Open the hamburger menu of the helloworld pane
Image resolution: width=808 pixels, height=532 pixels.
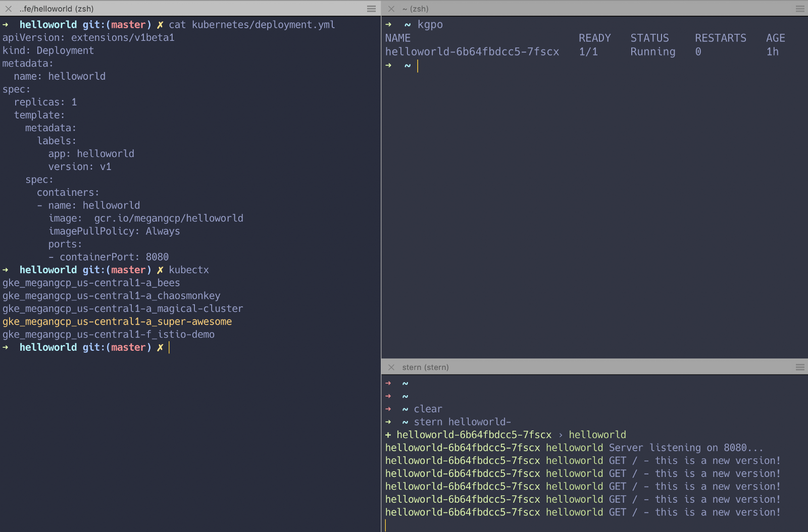[x=371, y=9]
